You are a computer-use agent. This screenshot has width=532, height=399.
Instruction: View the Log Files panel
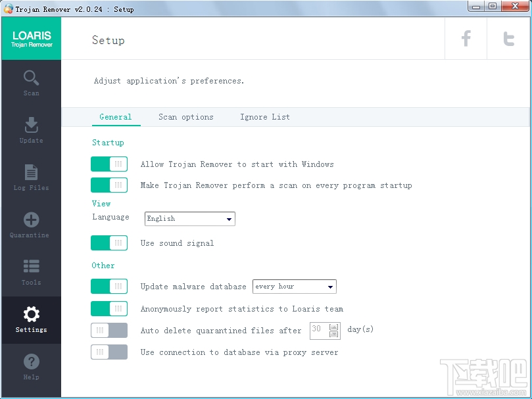pos(30,177)
